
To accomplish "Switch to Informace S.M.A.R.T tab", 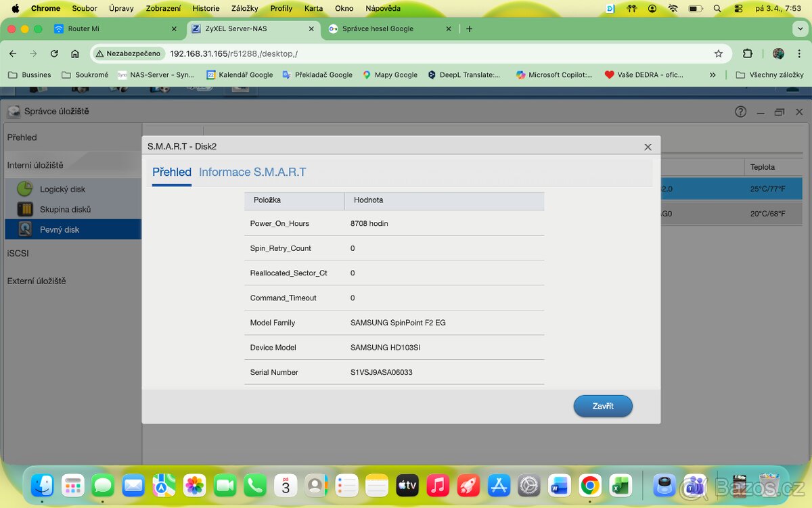I will pyautogui.click(x=252, y=172).
